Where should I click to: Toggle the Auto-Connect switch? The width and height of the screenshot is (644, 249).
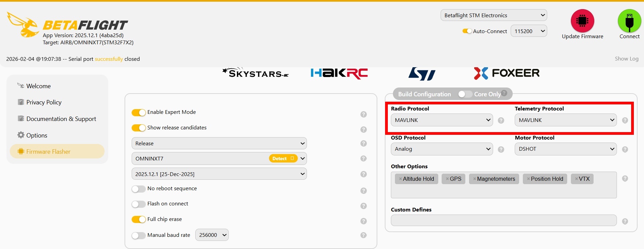pos(467,31)
